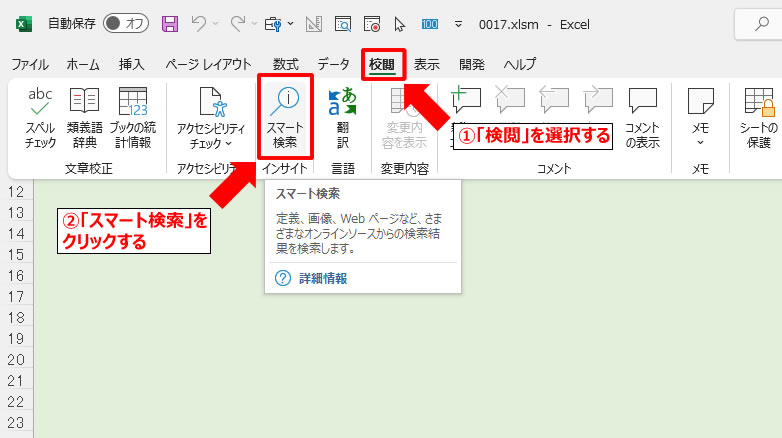This screenshot has width=782, height=438.
Task: Switch to the 数式 formulas tab
Action: click(x=285, y=64)
